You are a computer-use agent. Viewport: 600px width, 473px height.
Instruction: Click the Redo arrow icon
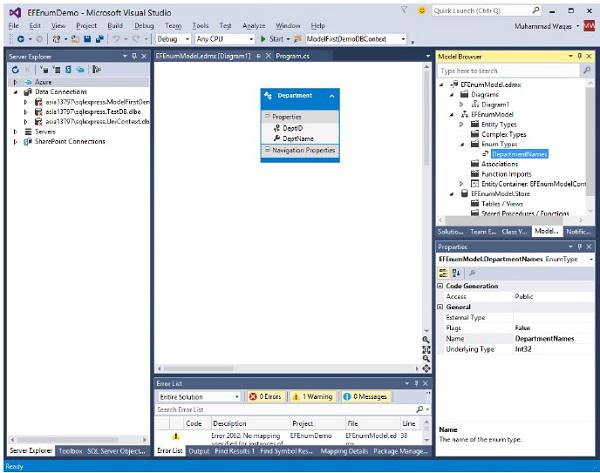pos(136,39)
